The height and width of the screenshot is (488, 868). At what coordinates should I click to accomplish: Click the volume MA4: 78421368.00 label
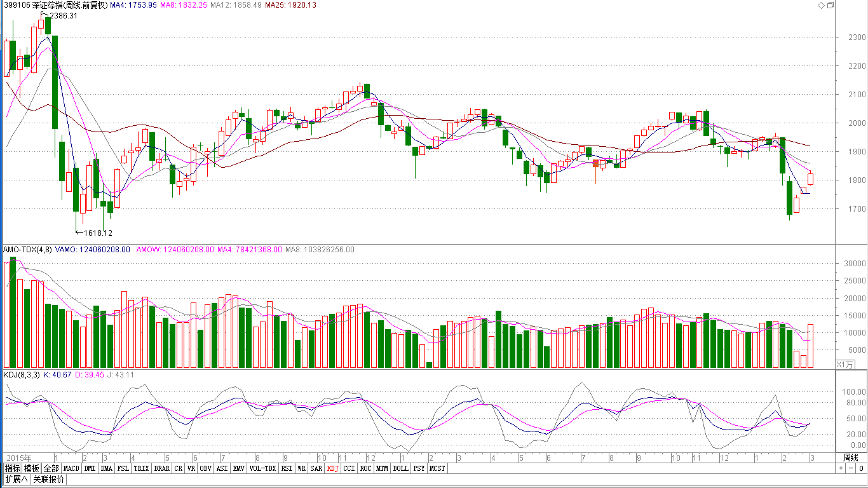[250, 250]
